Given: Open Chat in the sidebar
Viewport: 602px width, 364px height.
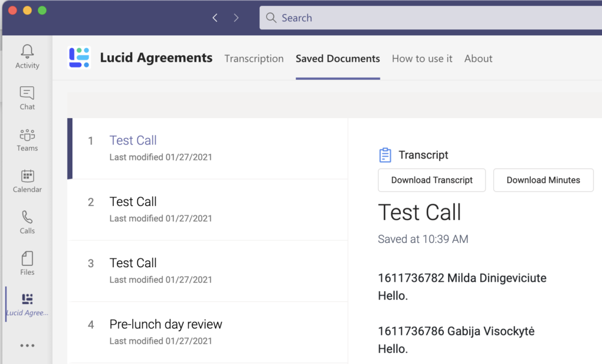Looking at the screenshot, I should [27, 98].
